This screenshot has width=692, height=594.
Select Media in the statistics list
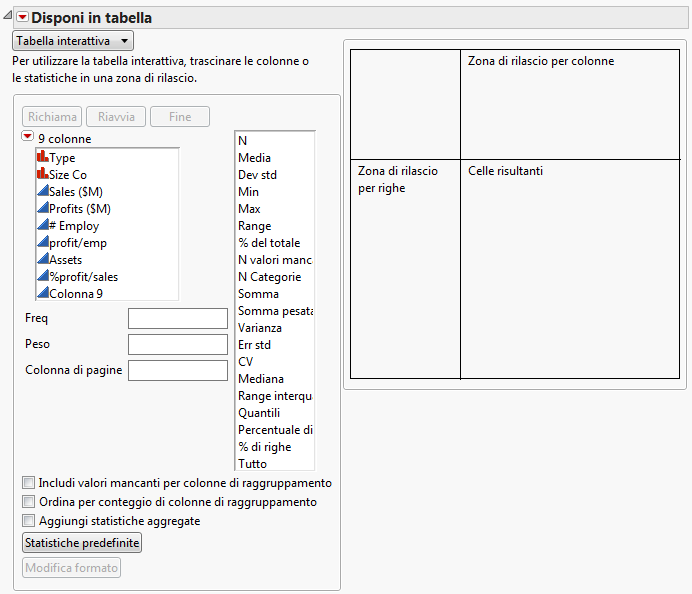click(254, 158)
